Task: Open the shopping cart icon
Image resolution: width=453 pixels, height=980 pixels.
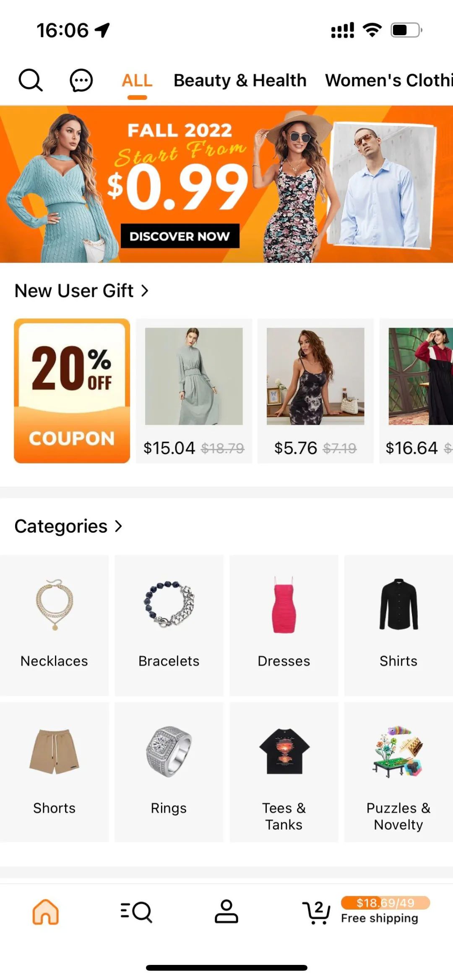Action: coord(317,911)
